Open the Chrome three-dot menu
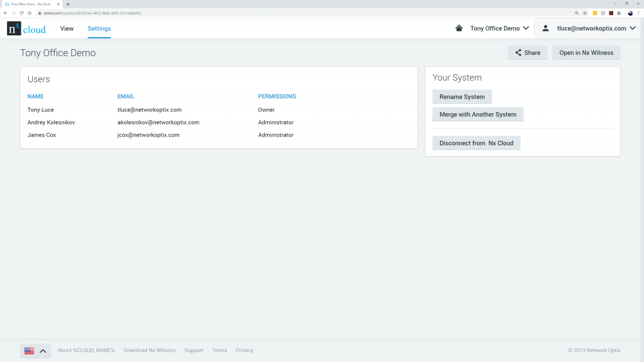Screen dimensions: 644x362 [638, 13]
